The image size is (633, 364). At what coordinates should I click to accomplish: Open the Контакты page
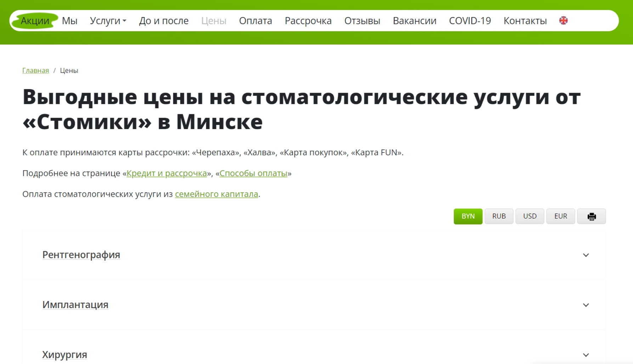[525, 21]
